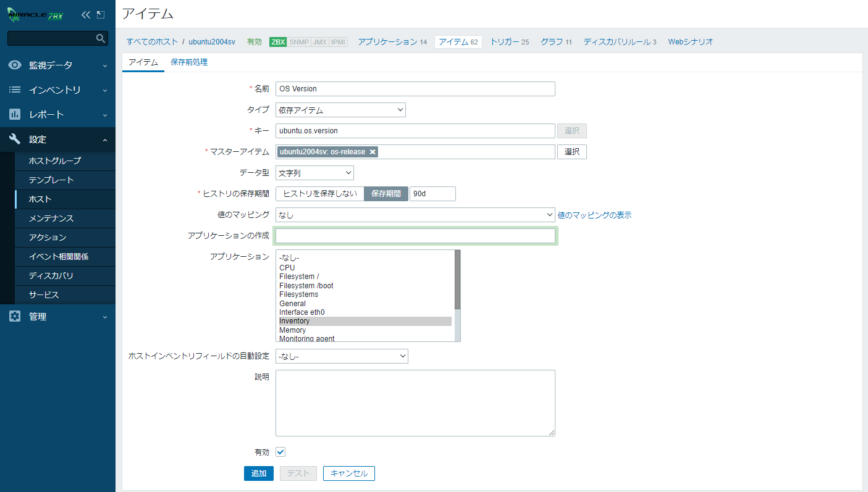Switch to the 保存前処理 tab

pos(189,62)
